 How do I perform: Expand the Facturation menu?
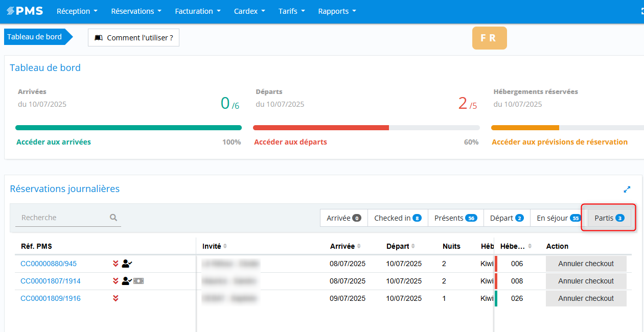pos(197,11)
